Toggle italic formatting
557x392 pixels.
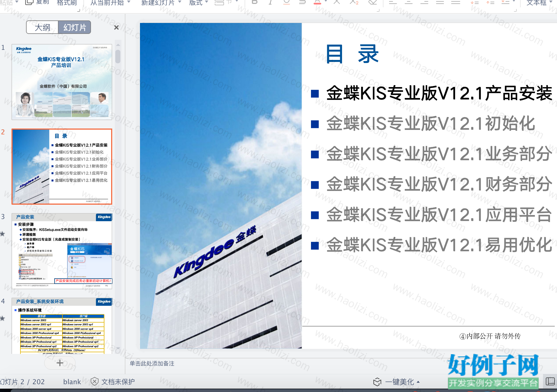[x=270, y=2]
